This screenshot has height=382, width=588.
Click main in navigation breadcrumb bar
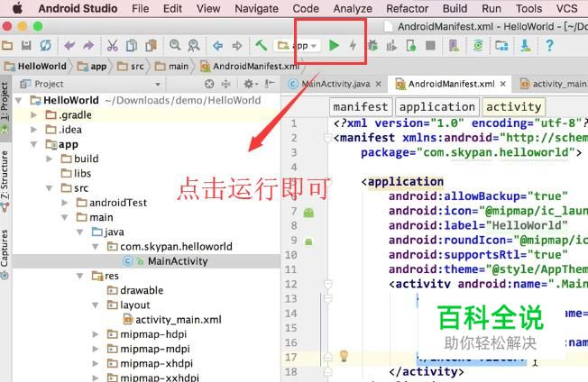coord(172,67)
